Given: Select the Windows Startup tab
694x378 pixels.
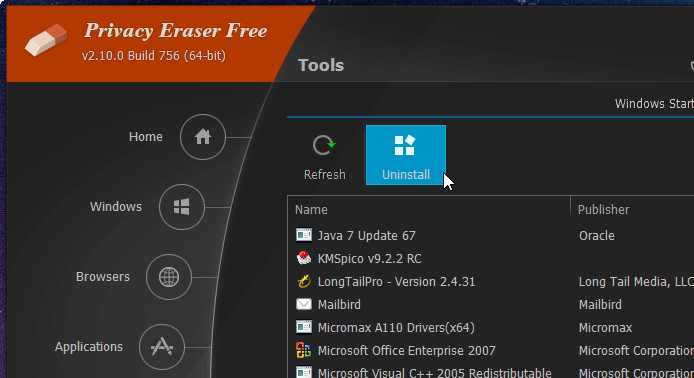Looking at the screenshot, I should pyautogui.click(x=654, y=104).
